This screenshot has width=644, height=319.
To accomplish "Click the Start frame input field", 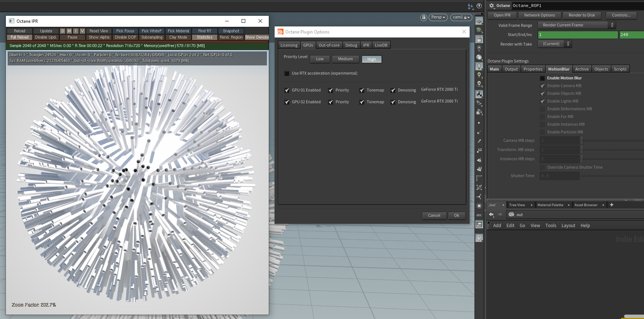I will tap(578, 35).
